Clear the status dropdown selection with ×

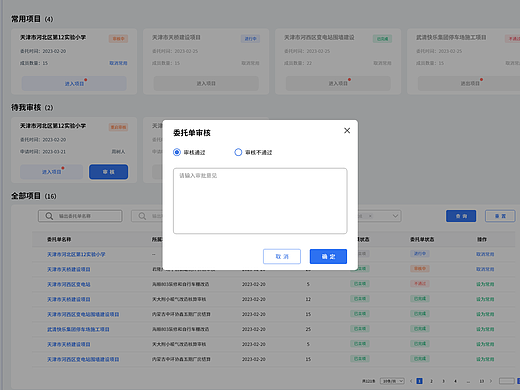click(x=370, y=216)
